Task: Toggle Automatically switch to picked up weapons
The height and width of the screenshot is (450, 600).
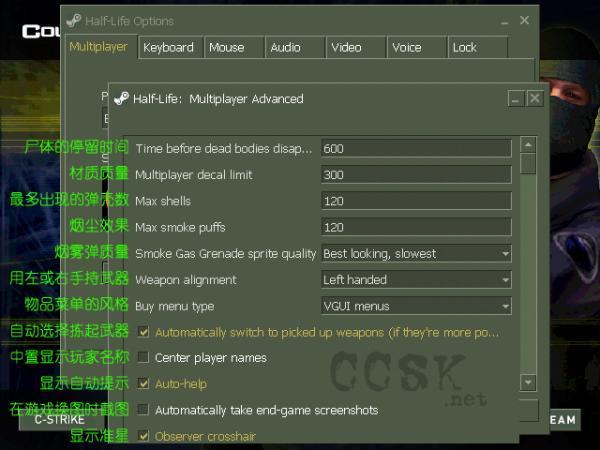Action: tap(144, 331)
